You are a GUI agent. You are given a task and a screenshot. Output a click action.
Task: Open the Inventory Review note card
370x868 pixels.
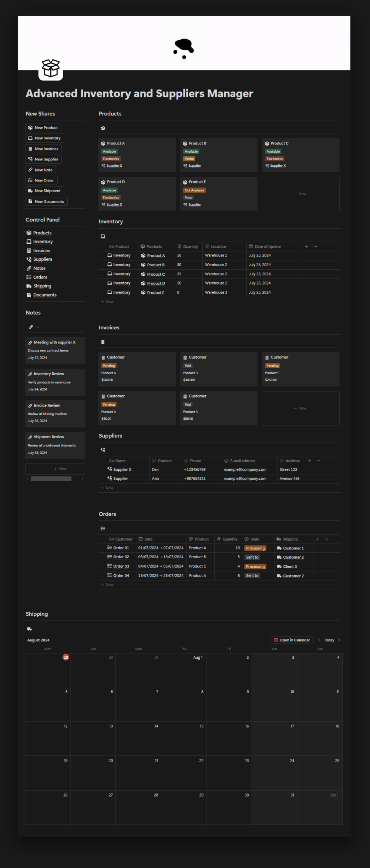pyautogui.click(x=55, y=382)
